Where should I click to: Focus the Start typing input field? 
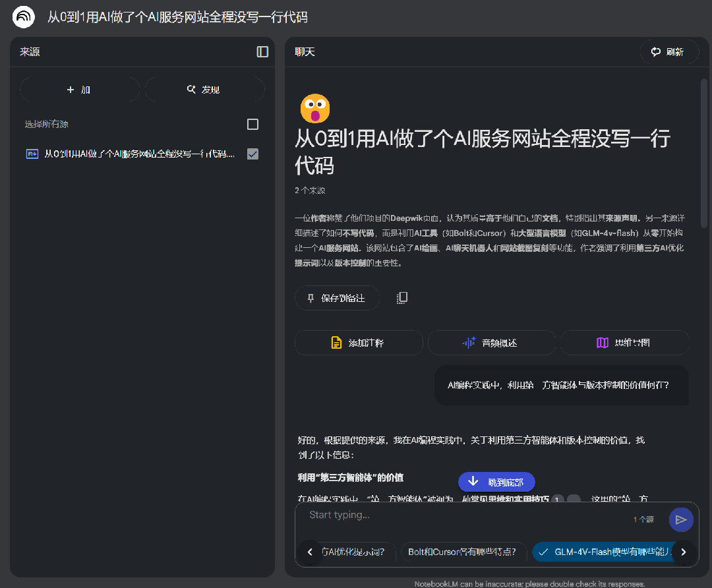pyautogui.click(x=463, y=515)
